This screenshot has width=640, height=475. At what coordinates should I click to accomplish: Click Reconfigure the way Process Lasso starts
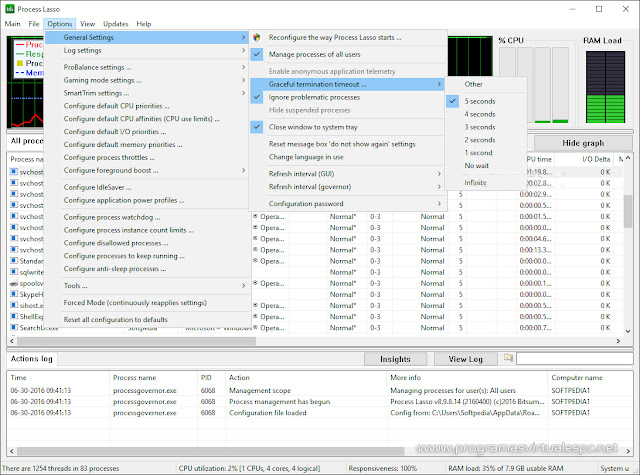(x=347, y=37)
